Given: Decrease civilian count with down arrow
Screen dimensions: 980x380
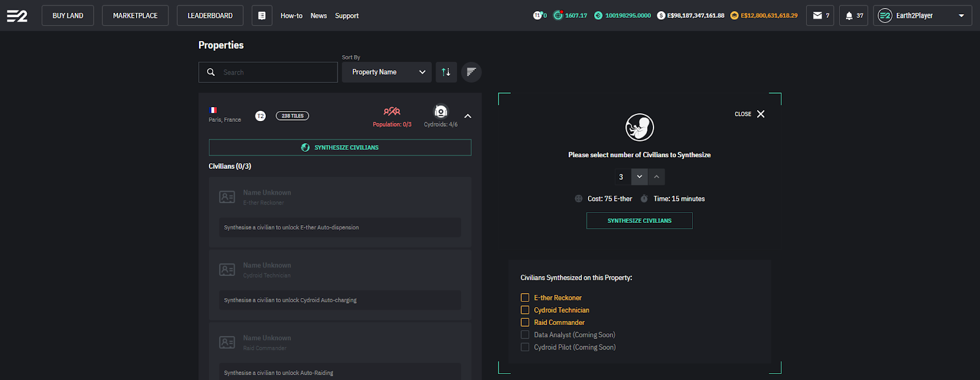Looking at the screenshot, I should (639, 177).
